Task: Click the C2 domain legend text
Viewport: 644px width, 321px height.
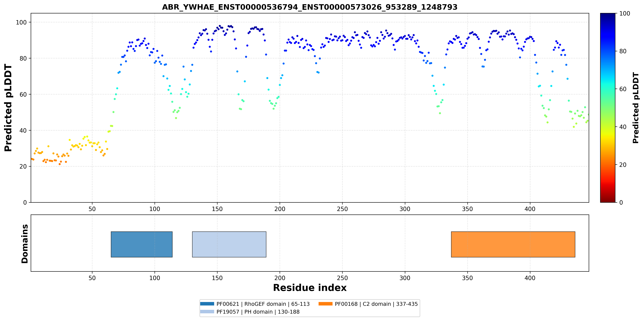Action: click(376, 304)
